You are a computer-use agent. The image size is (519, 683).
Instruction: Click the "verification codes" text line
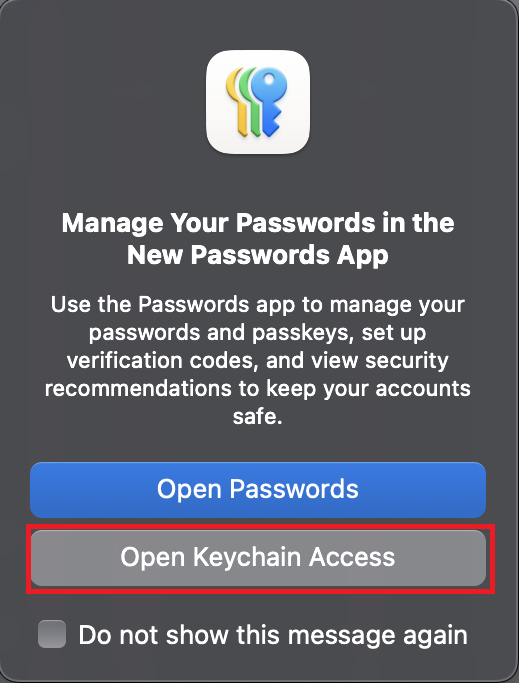pyautogui.click(x=258, y=361)
